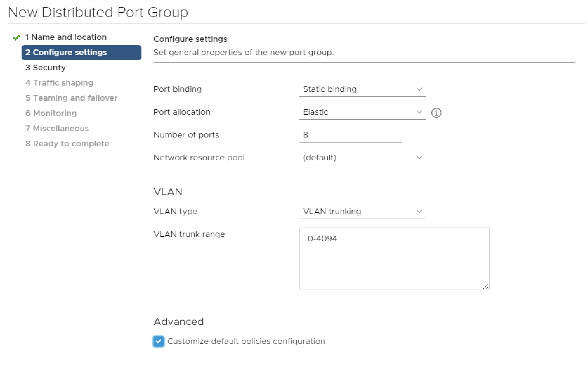Open the Network resource pool dropdown
The image size is (588, 370).
(362, 158)
